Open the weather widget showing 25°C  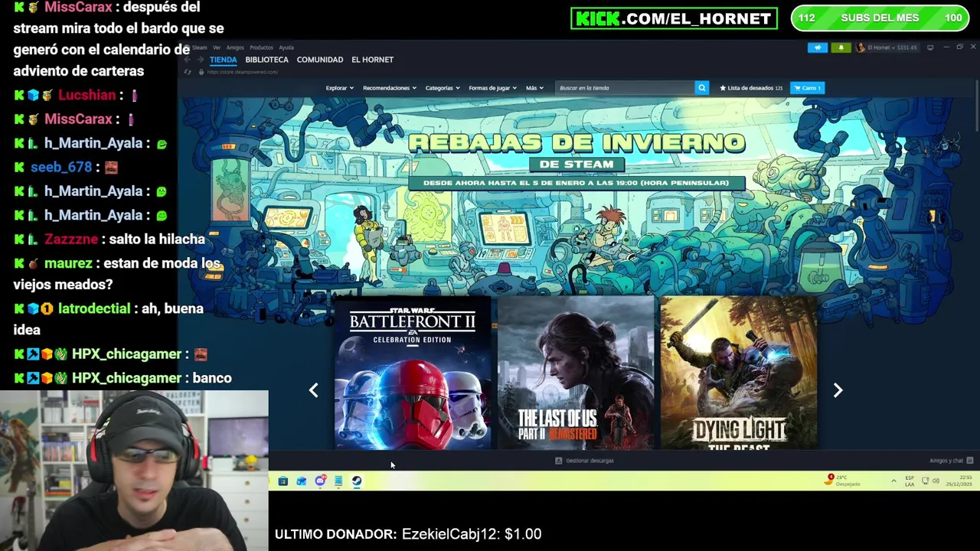844,481
